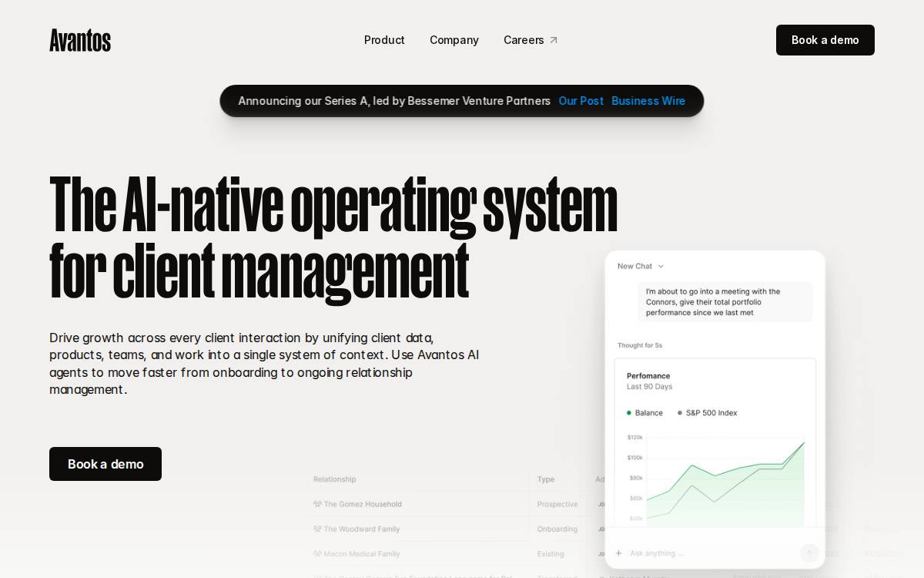This screenshot has height=578, width=924.
Task: Click the Macon Medical Family relationship icon
Action: pyautogui.click(x=317, y=553)
